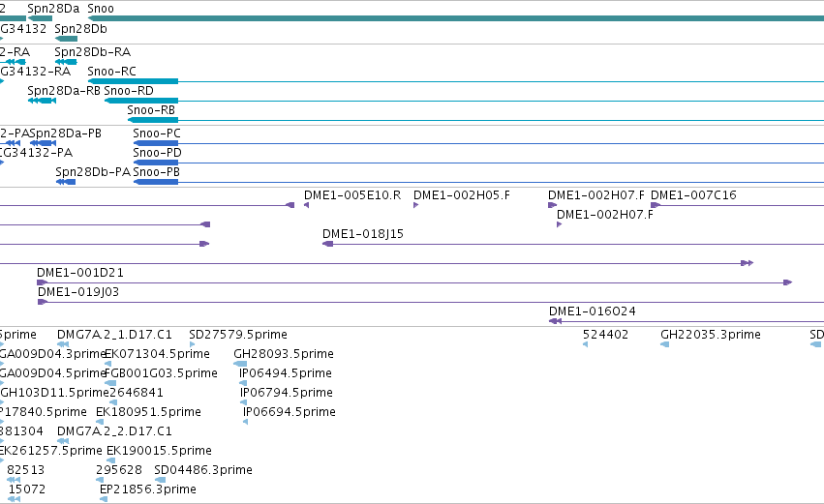Click the SD04486.3prime EST label
The image size is (824, 504).
point(203,470)
